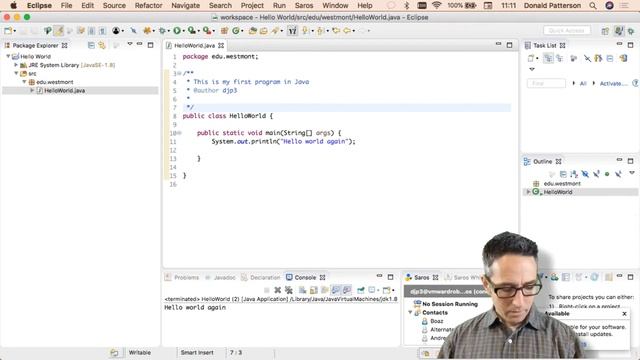Click the green Run button in toolbar
This screenshot has width=640, height=360.
point(177,31)
